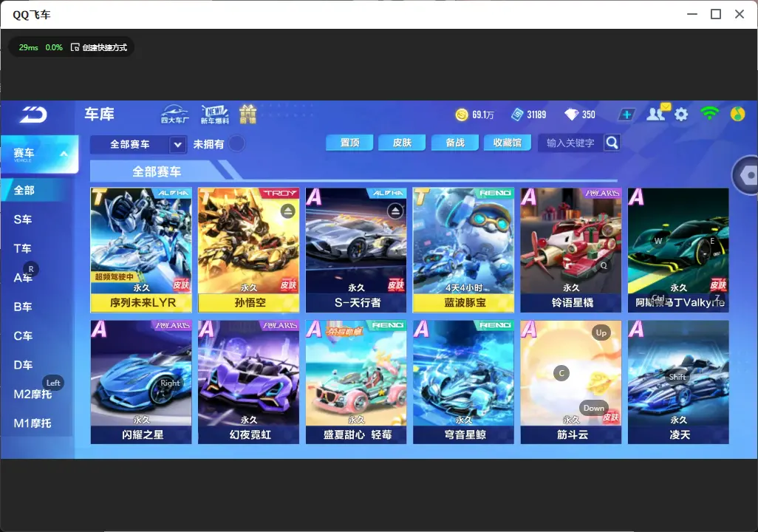The width and height of the screenshot is (758, 532).
Task: Select the 穹音星鲸 car card
Action: (464, 382)
